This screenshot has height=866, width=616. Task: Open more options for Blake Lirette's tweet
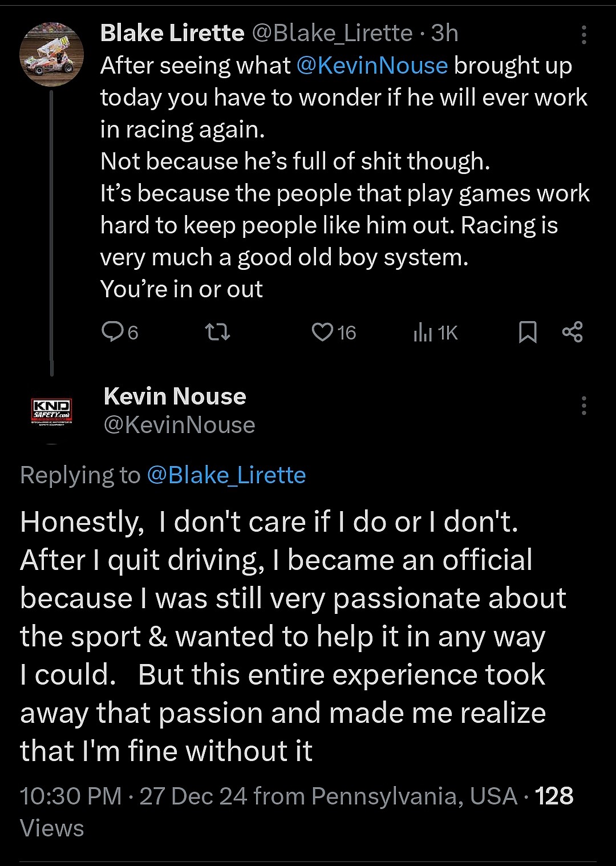click(x=583, y=35)
